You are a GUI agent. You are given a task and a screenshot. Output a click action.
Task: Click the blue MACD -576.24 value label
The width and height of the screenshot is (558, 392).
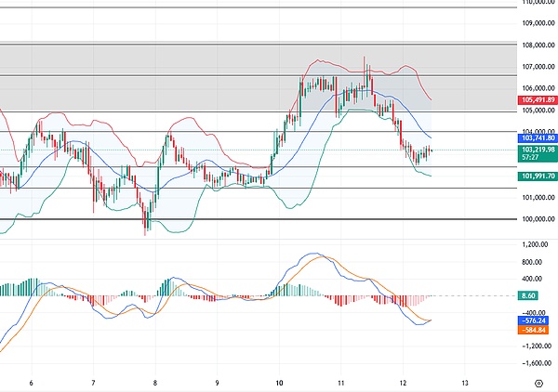click(537, 320)
